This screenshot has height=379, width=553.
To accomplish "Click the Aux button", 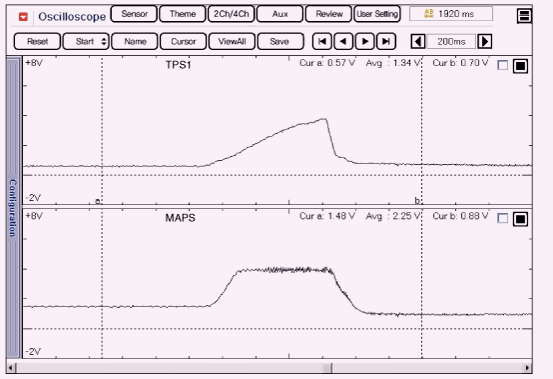I will click(x=280, y=14).
